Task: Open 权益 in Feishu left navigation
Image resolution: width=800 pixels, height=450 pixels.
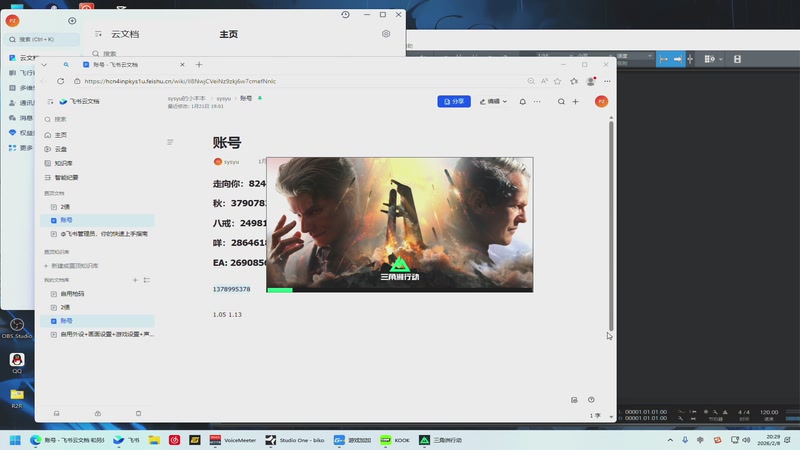Action: (x=21, y=133)
